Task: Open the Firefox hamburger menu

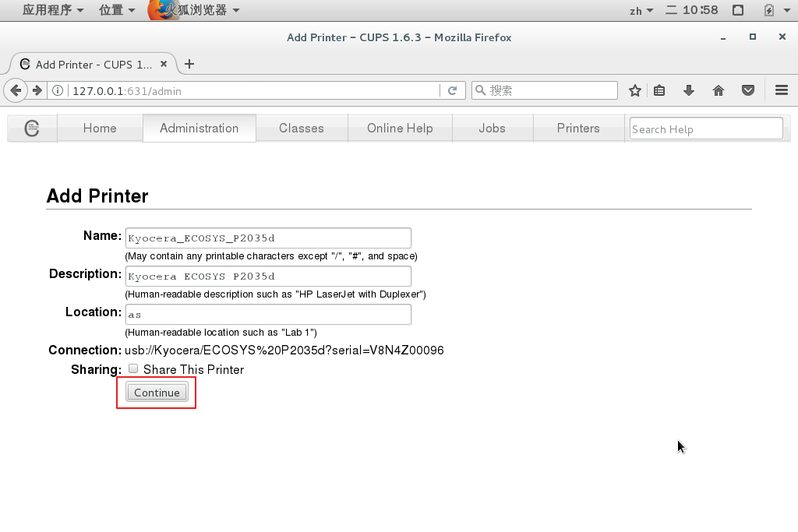Action: [x=782, y=90]
